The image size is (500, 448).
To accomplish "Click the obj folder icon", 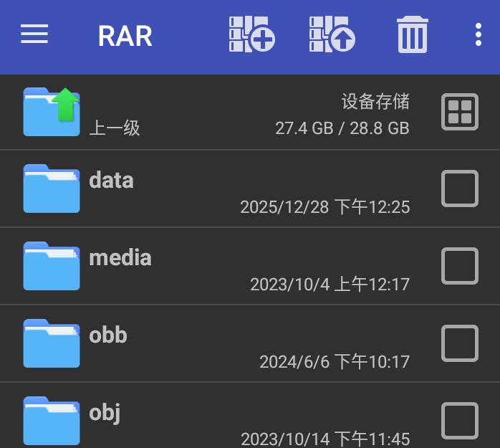I will [x=52, y=421].
